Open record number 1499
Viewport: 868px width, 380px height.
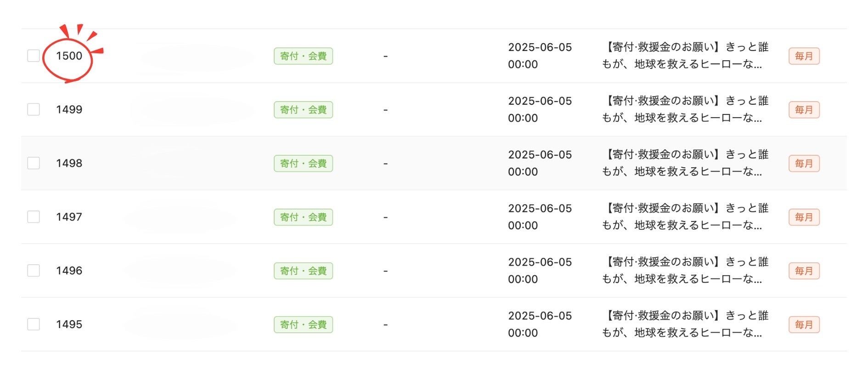point(69,109)
